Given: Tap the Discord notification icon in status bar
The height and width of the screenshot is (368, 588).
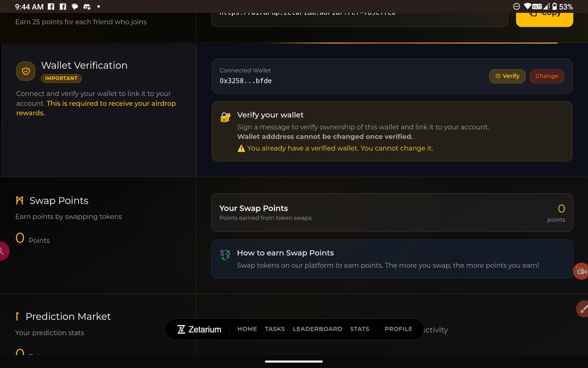Looking at the screenshot, I should point(87,7).
